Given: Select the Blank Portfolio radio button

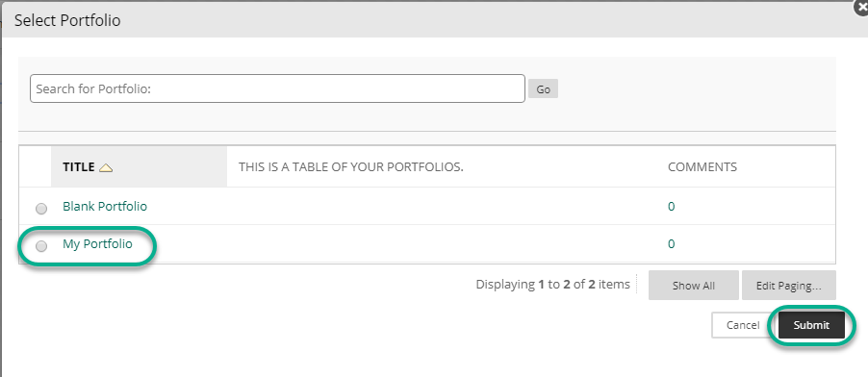Looking at the screenshot, I should tap(41, 209).
